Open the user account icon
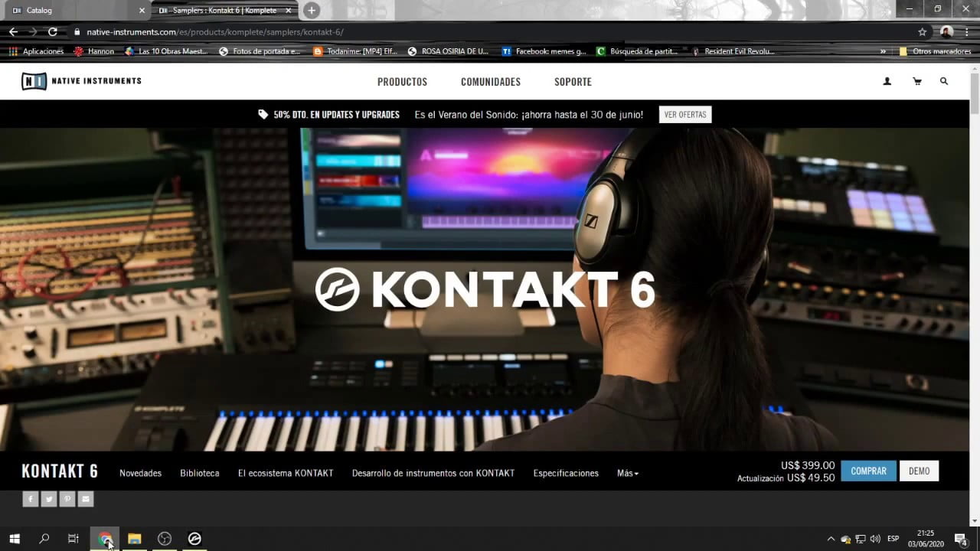Screen dimensions: 980x551 click(x=887, y=81)
